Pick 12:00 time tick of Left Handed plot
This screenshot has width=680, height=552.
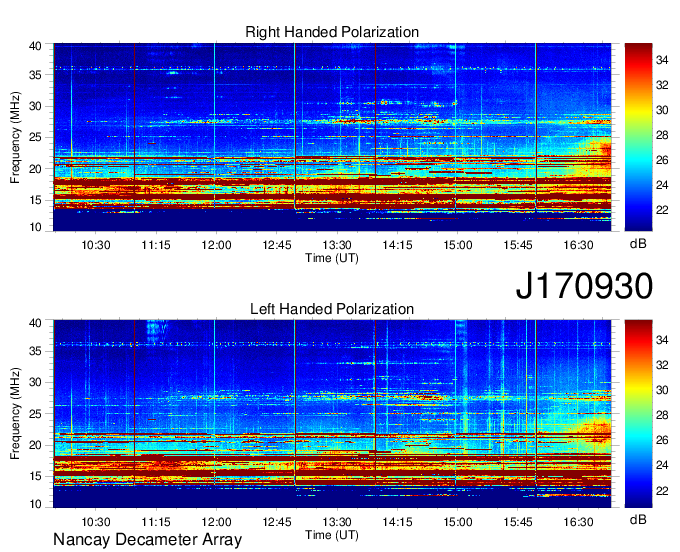point(216,522)
